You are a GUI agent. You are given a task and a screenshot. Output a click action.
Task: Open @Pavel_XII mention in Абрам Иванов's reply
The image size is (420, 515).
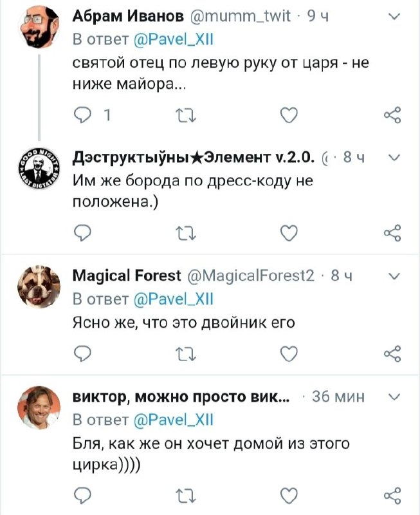tap(172, 40)
